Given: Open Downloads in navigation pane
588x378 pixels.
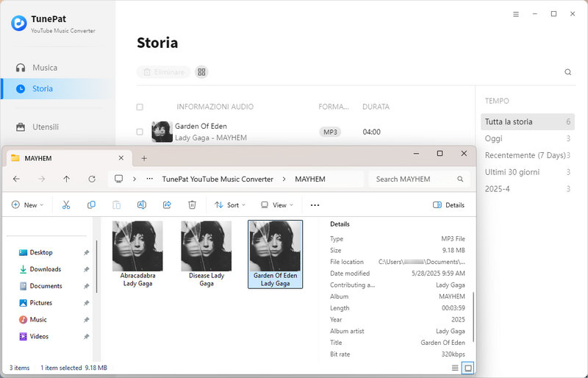Looking at the screenshot, I should point(40,269).
